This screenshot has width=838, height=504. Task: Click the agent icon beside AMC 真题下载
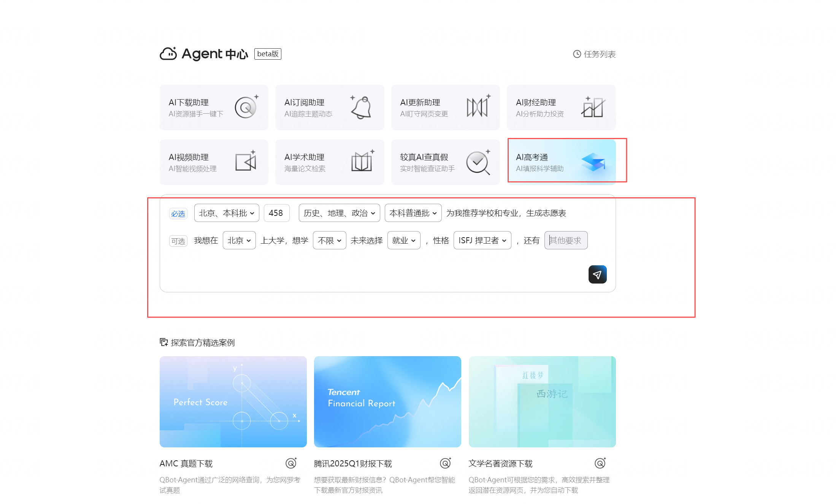[x=291, y=463]
